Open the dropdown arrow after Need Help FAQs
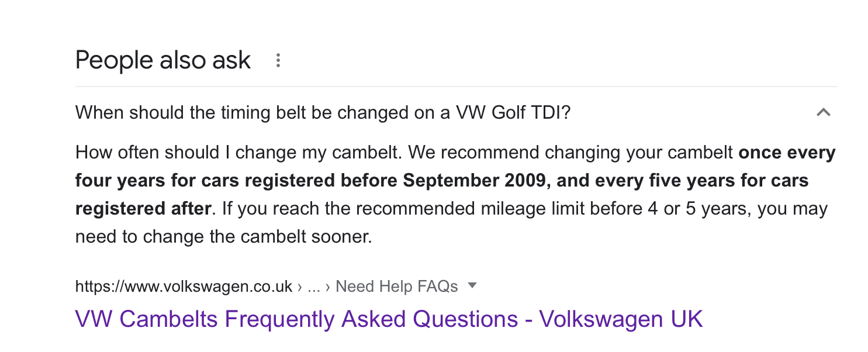 [472, 286]
